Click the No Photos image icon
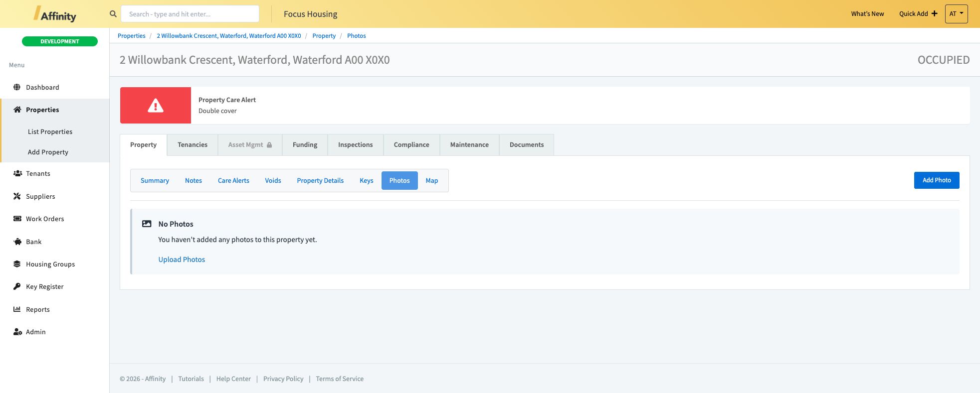The height and width of the screenshot is (393, 980). [x=147, y=224]
